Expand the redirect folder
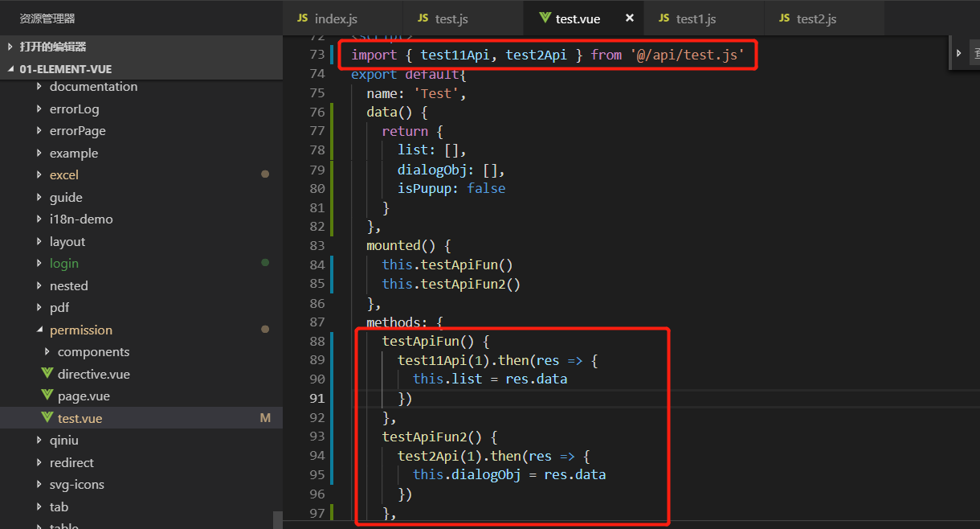The image size is (980, 529). (x=40, y=462)
